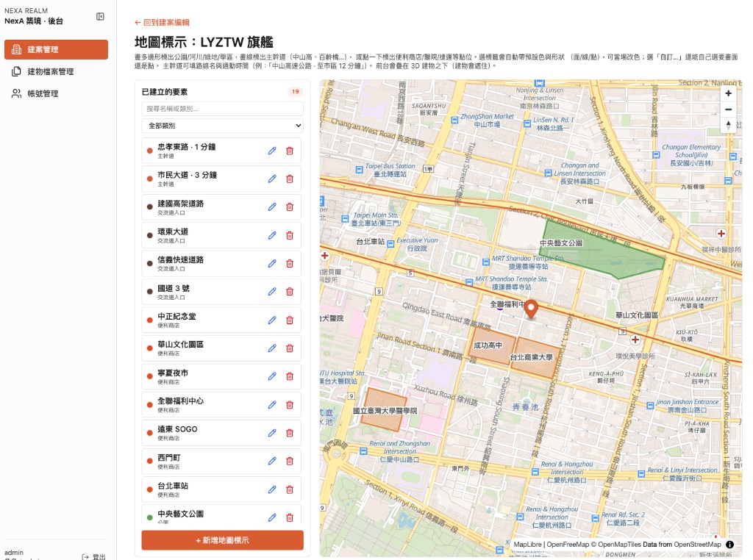Edit the 寧夏夜市 entry

(272, 376)
